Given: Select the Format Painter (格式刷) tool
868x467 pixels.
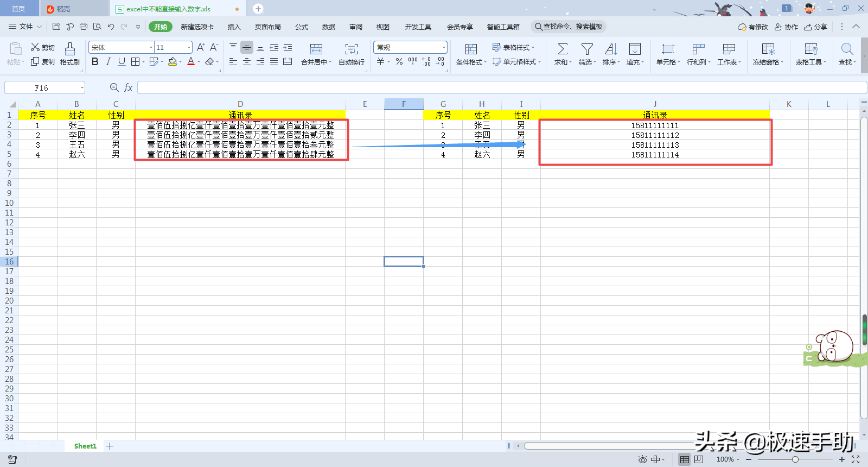Looking at the screenshot, I should pos(70,49).
